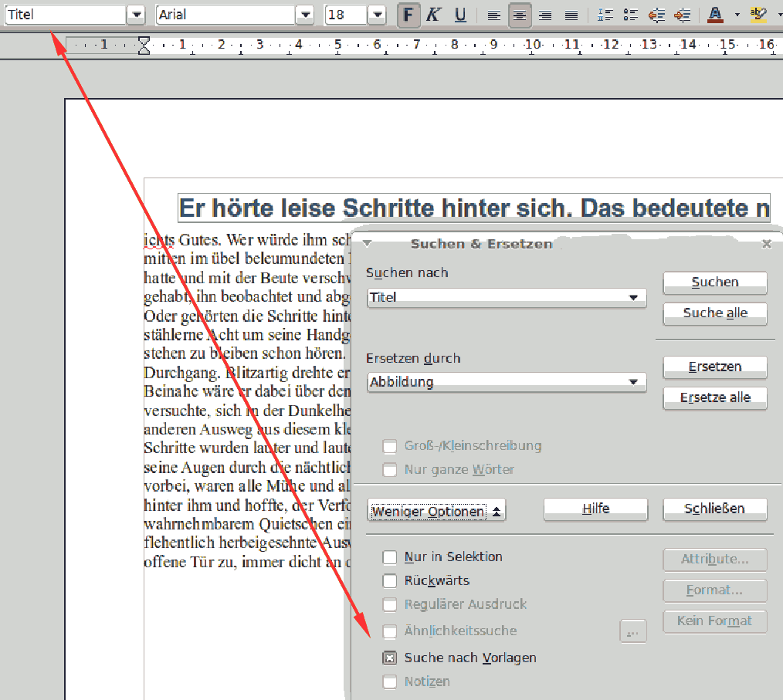Enable the Nur in Selektion option
The height and width of the screenshot is (700, 783).
click(x=390, y=556)
